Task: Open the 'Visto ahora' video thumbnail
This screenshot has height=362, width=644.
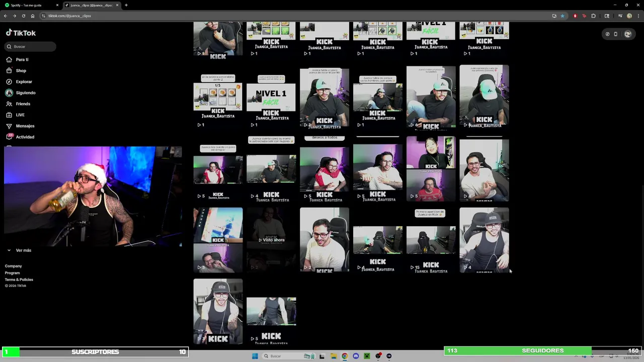Action: tap(271, 240)
